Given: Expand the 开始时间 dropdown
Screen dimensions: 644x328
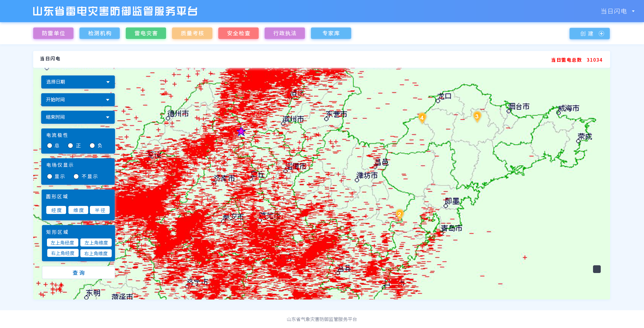Looking at the screenshot, I should pos(78,100).
